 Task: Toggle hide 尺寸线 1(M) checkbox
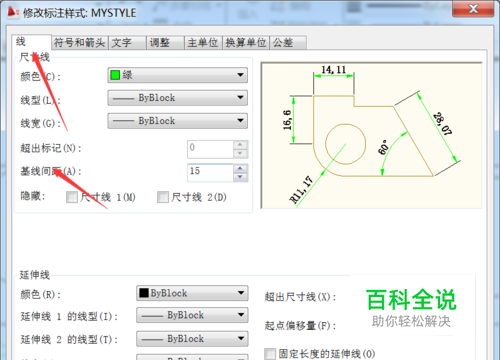(x=72, y=197)
